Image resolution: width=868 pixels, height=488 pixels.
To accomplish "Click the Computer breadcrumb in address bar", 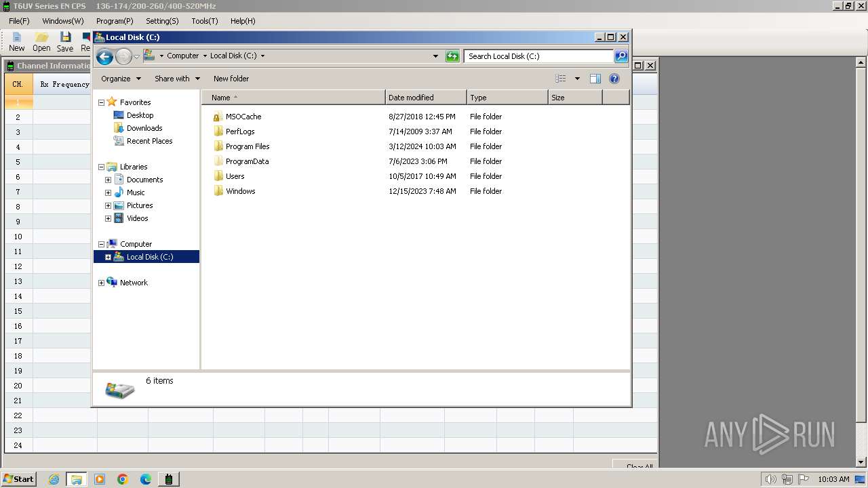I will point(183,56).
